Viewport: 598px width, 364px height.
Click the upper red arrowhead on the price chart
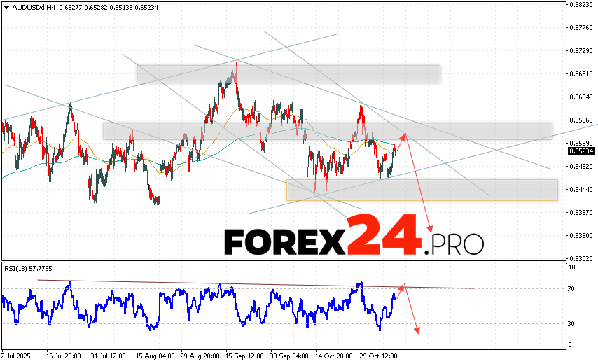403,134
